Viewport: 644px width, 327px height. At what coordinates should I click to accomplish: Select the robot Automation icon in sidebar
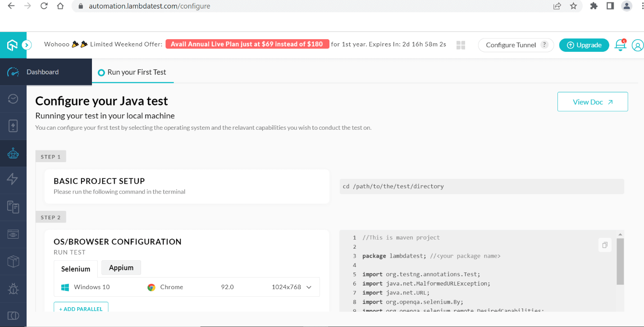[13, 153]
